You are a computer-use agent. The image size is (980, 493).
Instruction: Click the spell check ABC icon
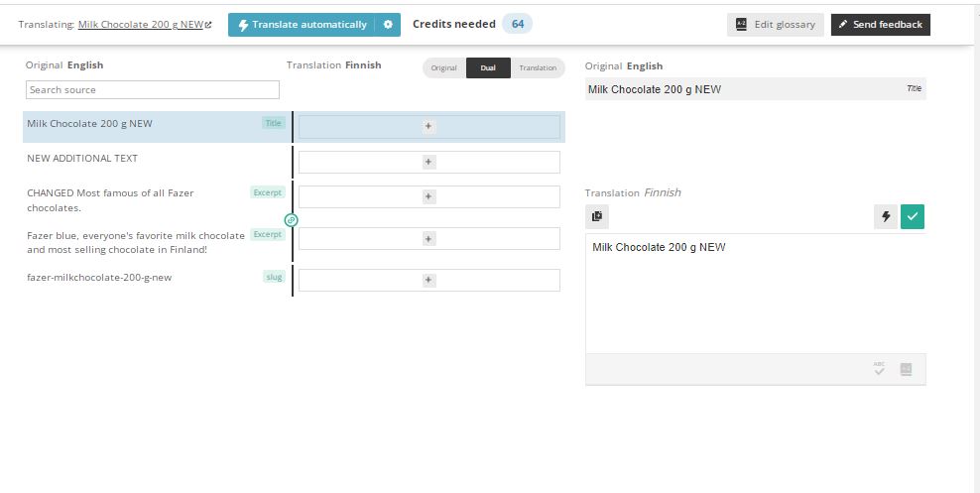point(879,369)
